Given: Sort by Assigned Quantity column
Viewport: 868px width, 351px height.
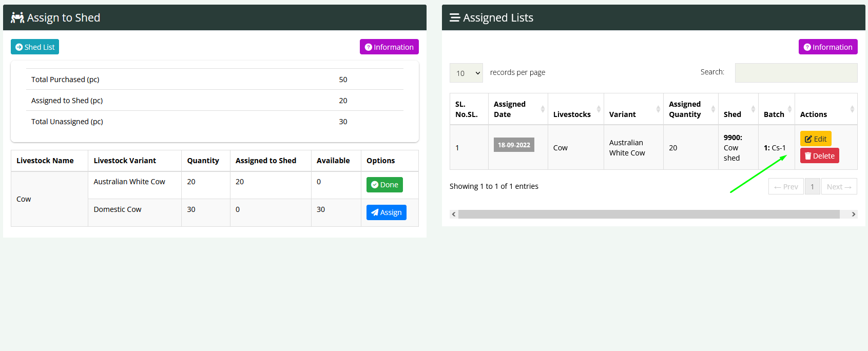Looking at the screenshot, I should pyautogui.click(x=690, y=109).
